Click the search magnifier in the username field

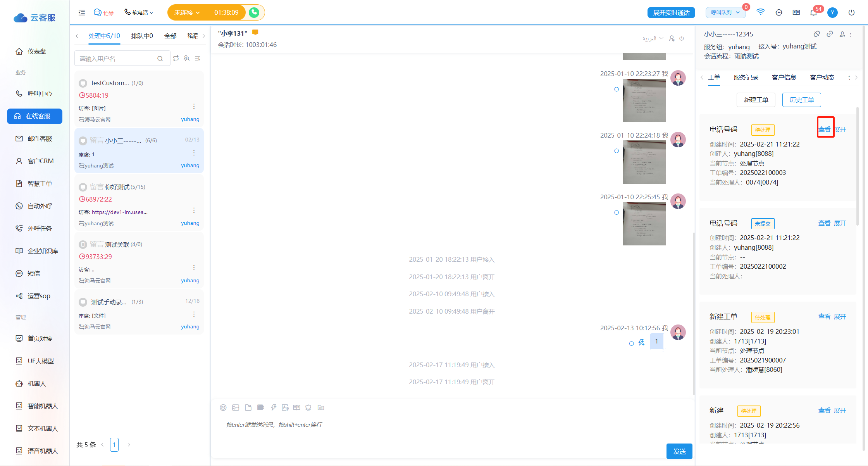(x=160, y=59)
